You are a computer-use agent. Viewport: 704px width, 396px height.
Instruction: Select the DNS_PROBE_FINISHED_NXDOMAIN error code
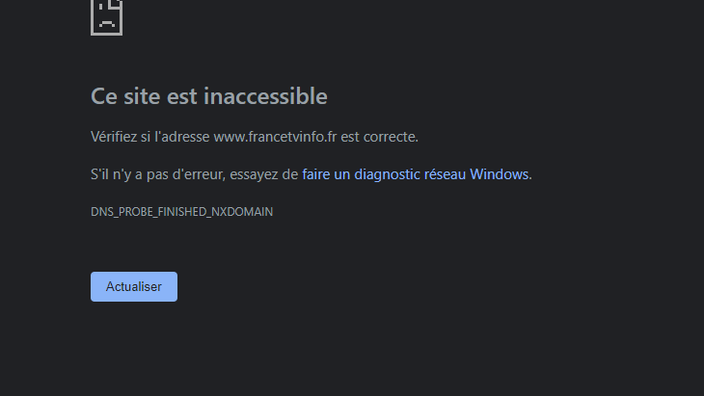pos(182,212)
